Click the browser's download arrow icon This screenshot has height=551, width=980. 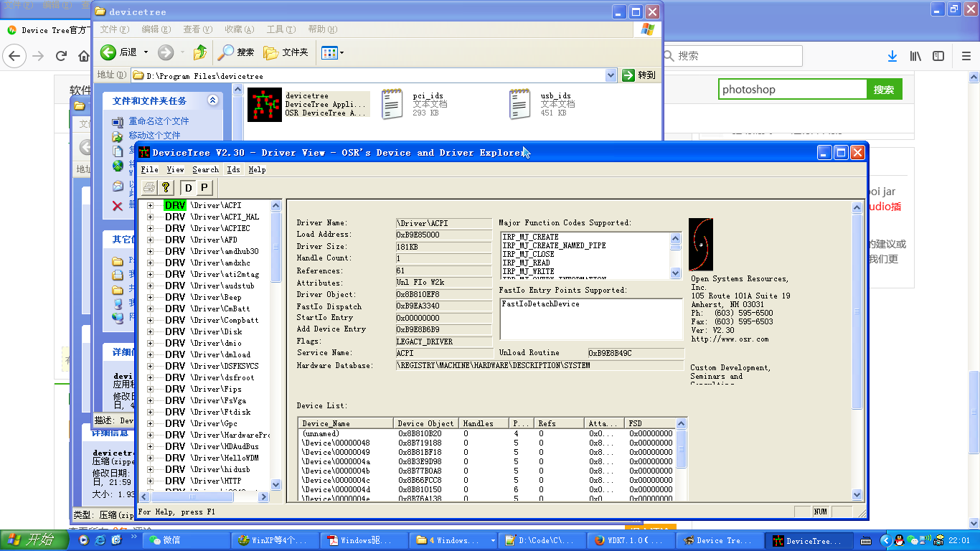click(x=892, y=56)
